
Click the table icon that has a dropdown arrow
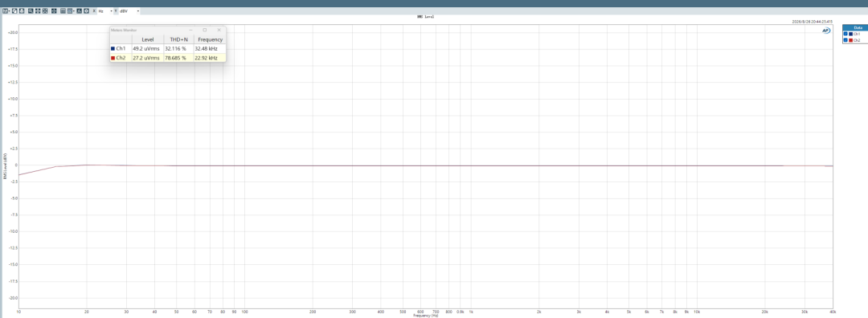pyautogui.click(x=70, y=11)
